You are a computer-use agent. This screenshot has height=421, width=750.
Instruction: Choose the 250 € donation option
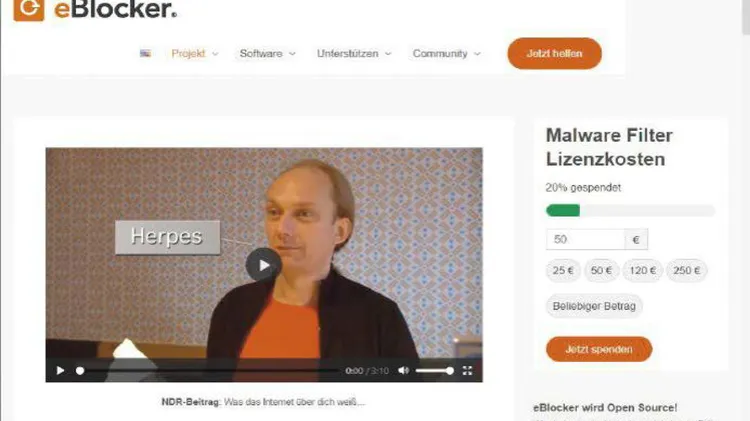tap(686, 270)
